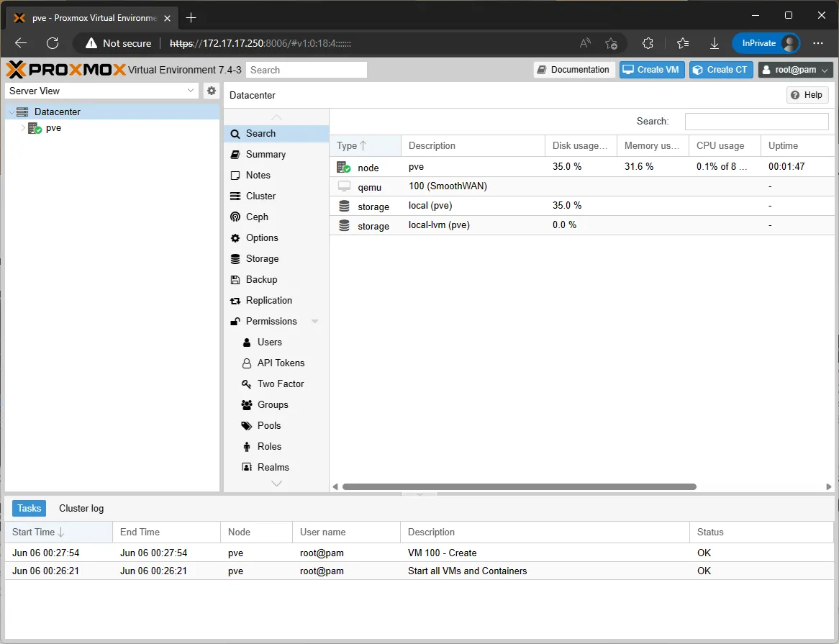The image size is (839, 644).
Task: Open the Realms page
Action: tap(276, 468)
